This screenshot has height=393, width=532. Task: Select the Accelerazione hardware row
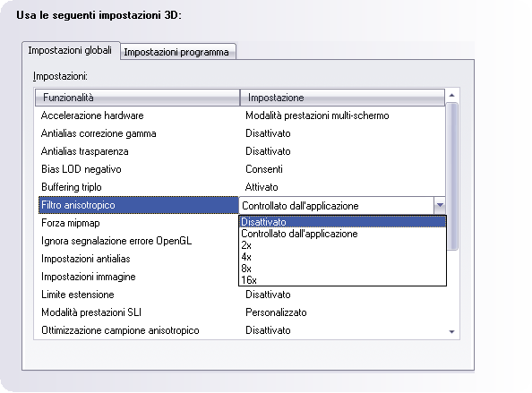[240, 115]
